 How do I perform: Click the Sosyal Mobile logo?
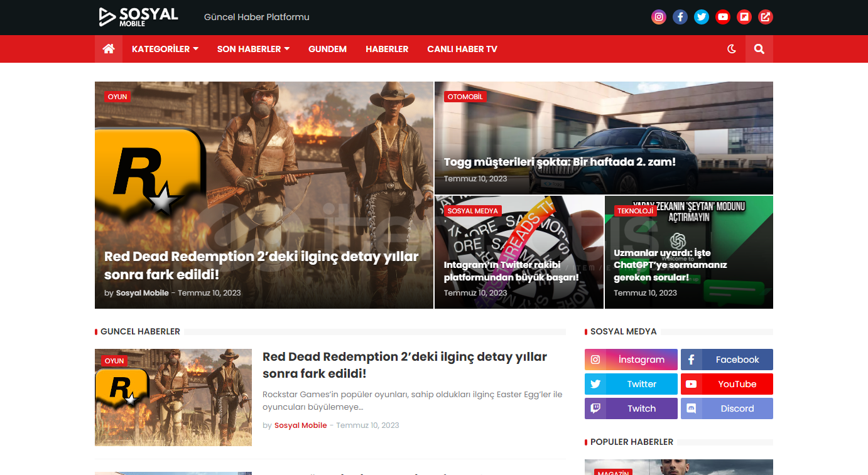click(138, 17)
